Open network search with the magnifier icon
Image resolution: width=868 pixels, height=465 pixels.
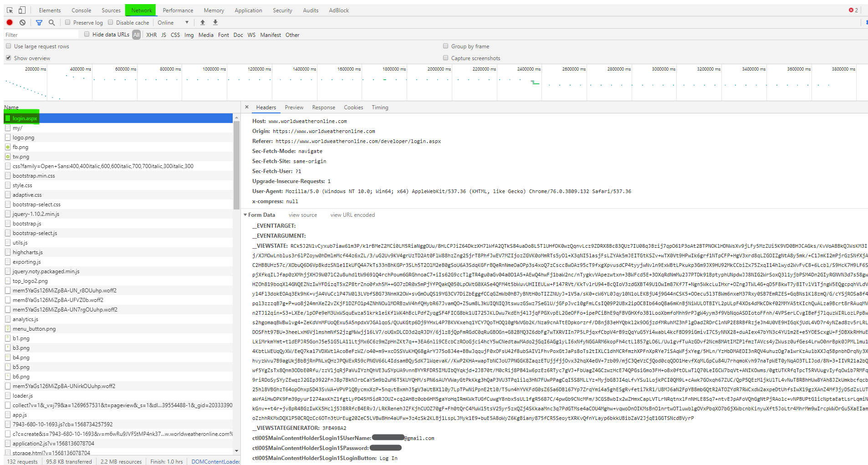click(51, 22)
